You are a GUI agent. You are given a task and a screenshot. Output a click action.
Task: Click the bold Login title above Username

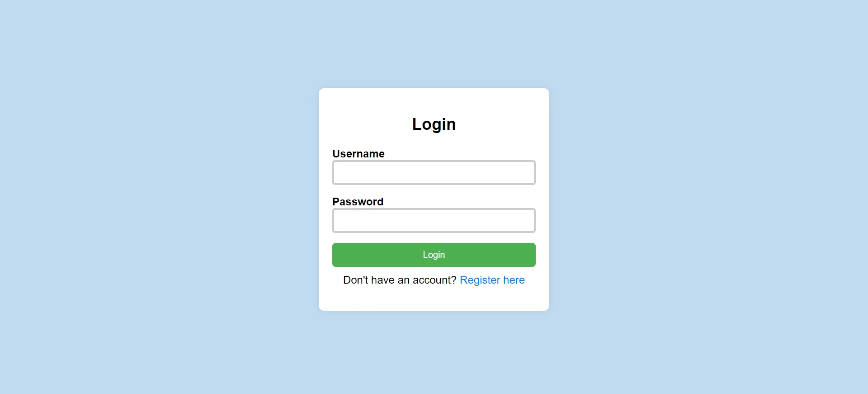tap(434, 124)
